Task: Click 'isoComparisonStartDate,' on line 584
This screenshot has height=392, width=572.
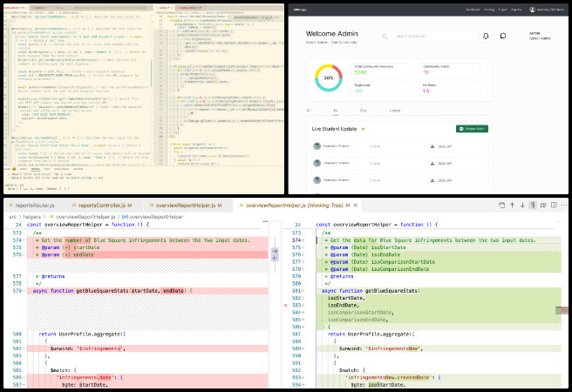Action: coord(360,313)
